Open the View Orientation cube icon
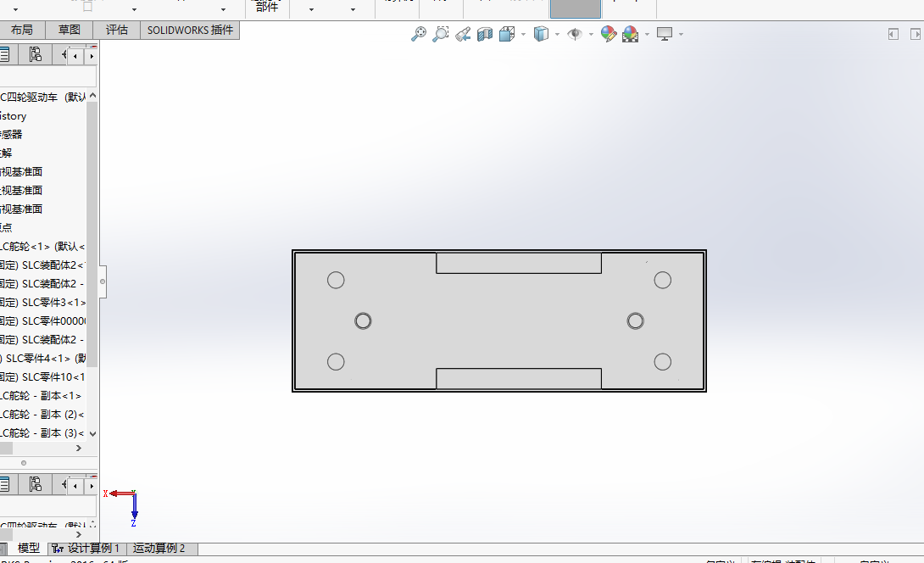 [507, 34]
